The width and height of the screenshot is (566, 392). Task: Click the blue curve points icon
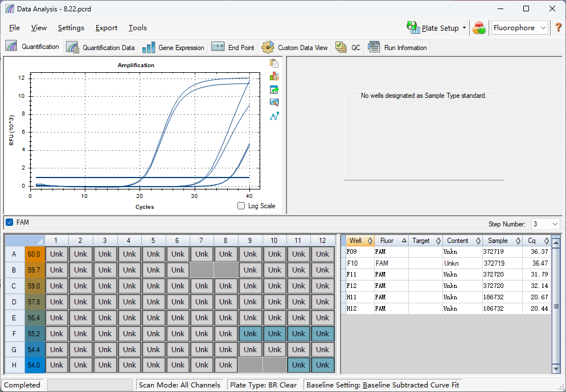tap(274, 116)
